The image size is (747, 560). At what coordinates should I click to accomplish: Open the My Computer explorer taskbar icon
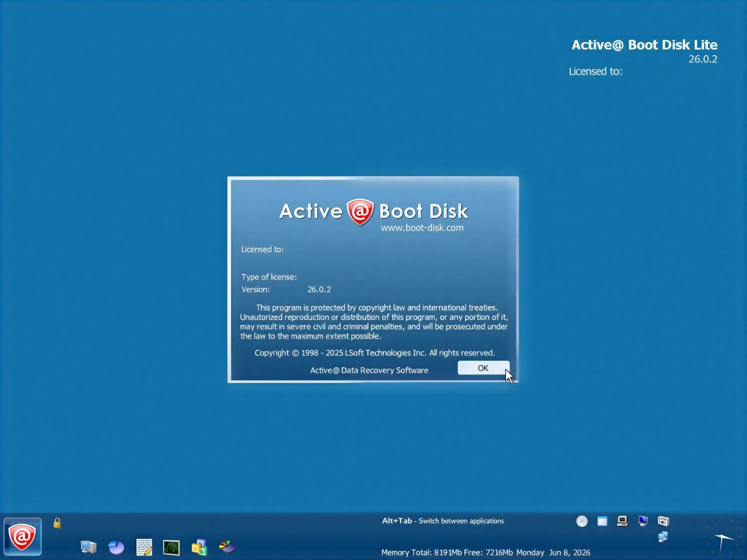88,547
